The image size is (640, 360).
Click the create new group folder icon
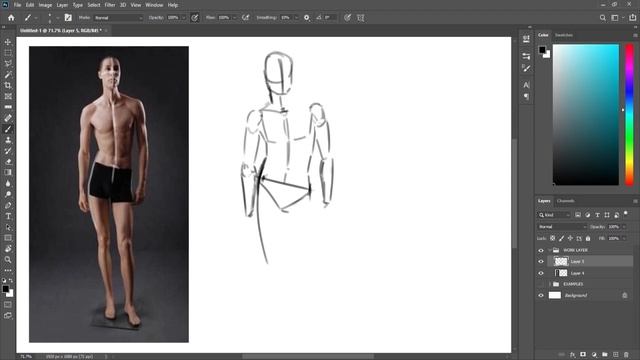click(x=605, y=355)
